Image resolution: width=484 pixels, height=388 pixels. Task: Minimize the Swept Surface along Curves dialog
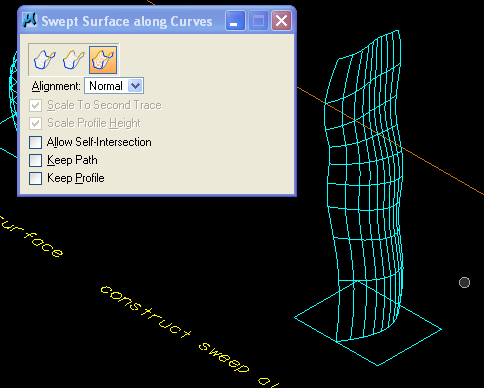[235, 21]
